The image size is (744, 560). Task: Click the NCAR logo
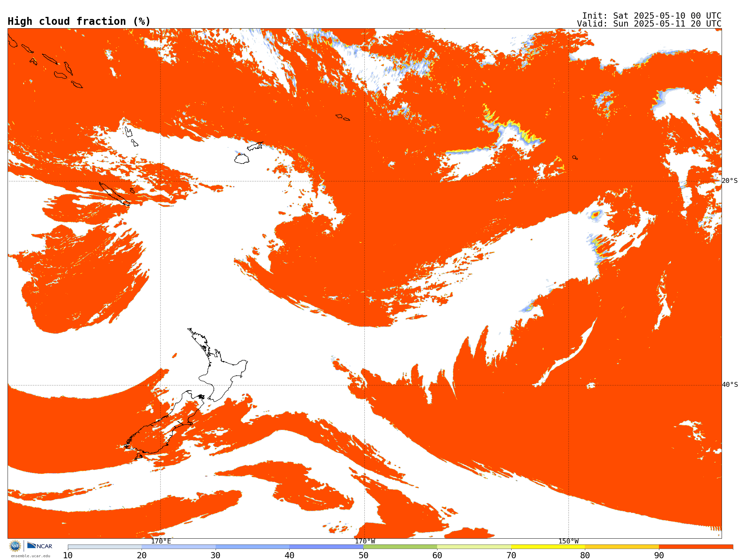40,546
